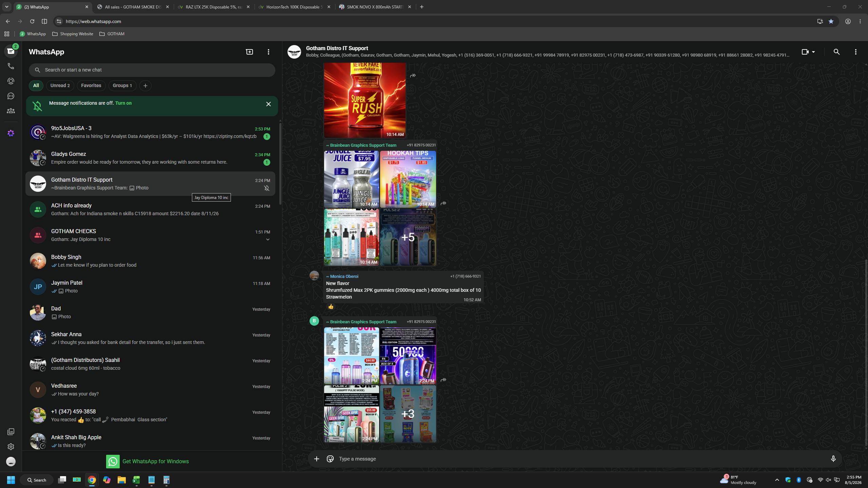
Task: Open the Status updates icon
Action: (11, 81)
